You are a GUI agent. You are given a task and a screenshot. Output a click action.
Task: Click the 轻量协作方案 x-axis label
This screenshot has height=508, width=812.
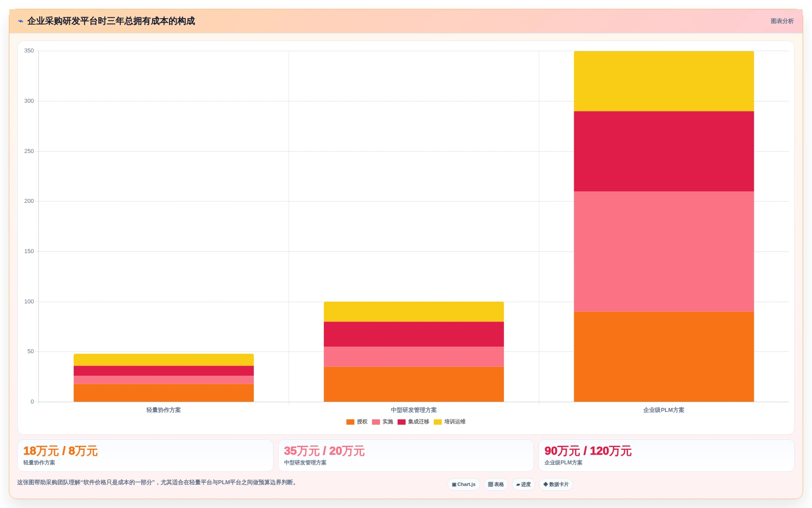click(164, 410)
